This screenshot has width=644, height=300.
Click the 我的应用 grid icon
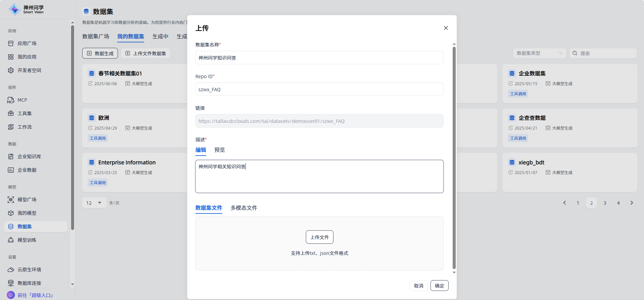coord(11,57)
